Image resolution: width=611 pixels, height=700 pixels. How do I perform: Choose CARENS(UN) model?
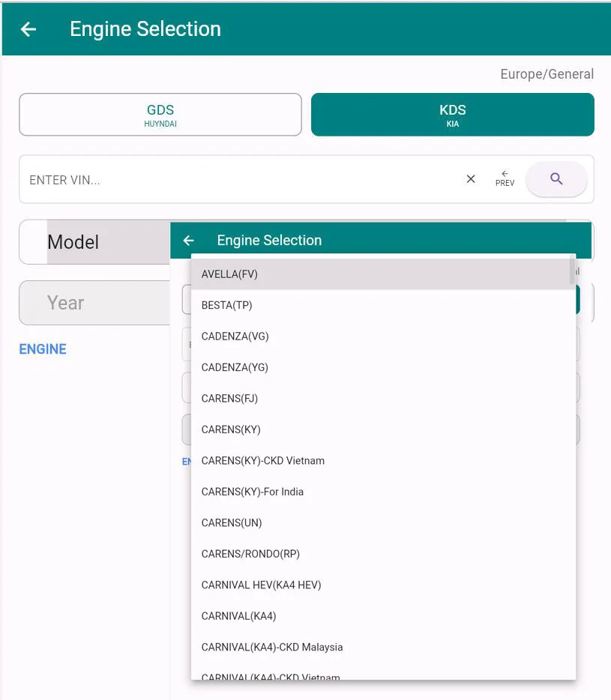coord(383,523)
